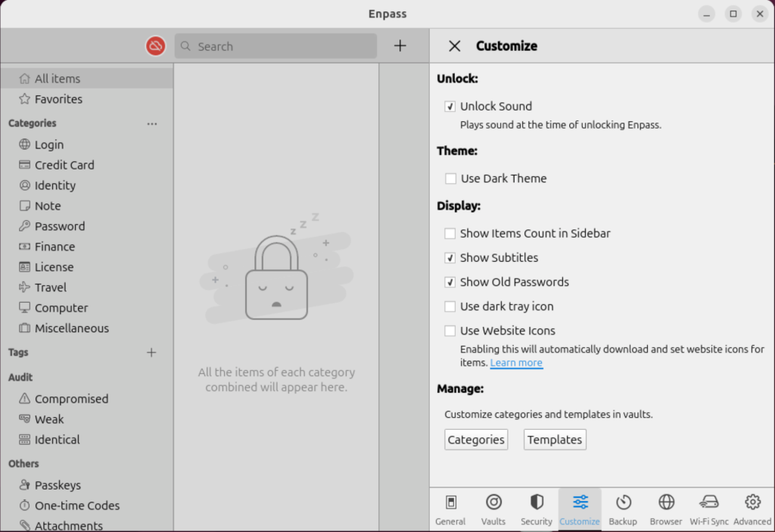This screenshot has width=775, height=532.
Task: Select the Login category
Action: tap(49, 145)
